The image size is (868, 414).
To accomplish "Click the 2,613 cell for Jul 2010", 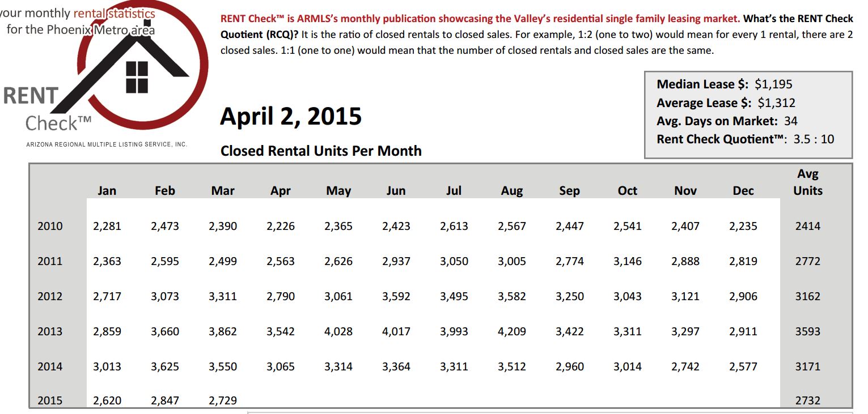I will [x=454, y=227].
